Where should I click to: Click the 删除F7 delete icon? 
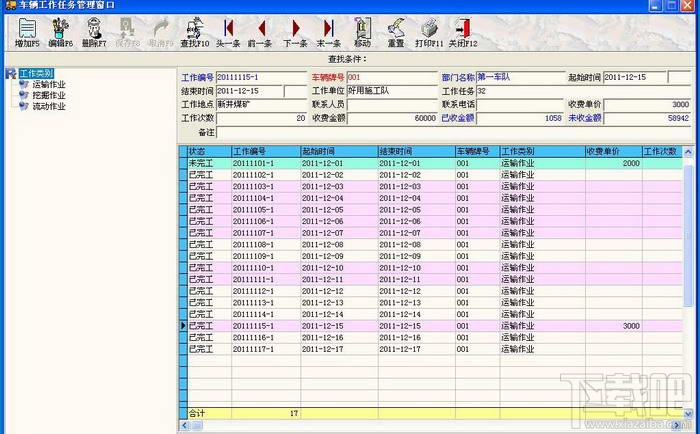pyautogui.click(x=94, y=32)
